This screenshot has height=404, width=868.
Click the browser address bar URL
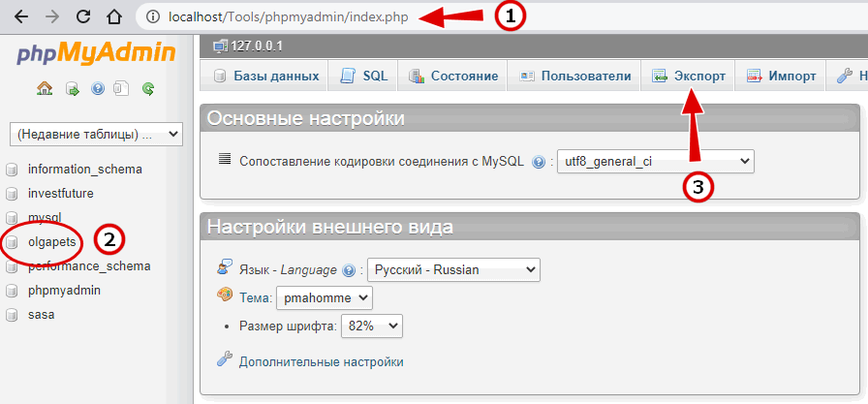289,17
